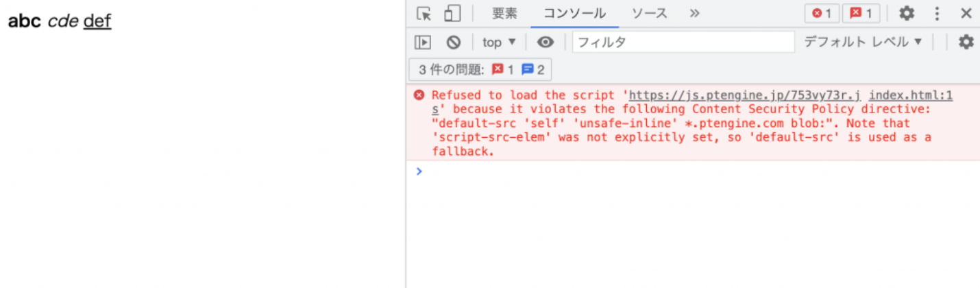Image resolution: width=980 pixels, height=288 pixels.
Task: Open DevTools settings gear in top bar
Action: [907, 13]
